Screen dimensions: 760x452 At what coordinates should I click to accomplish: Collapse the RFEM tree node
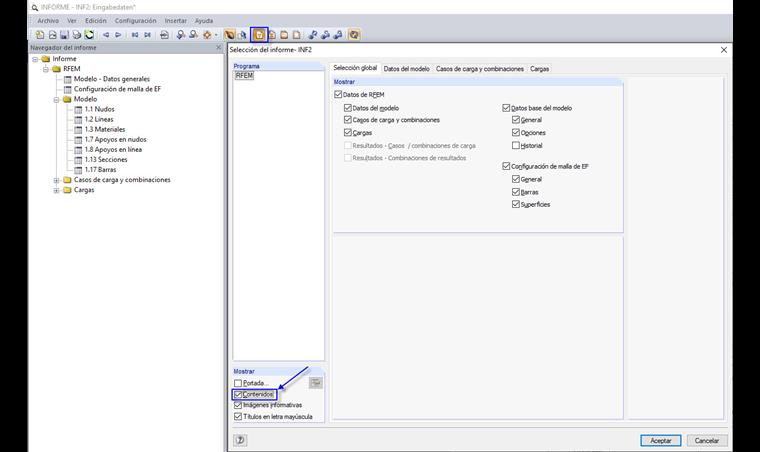[46, 69]
